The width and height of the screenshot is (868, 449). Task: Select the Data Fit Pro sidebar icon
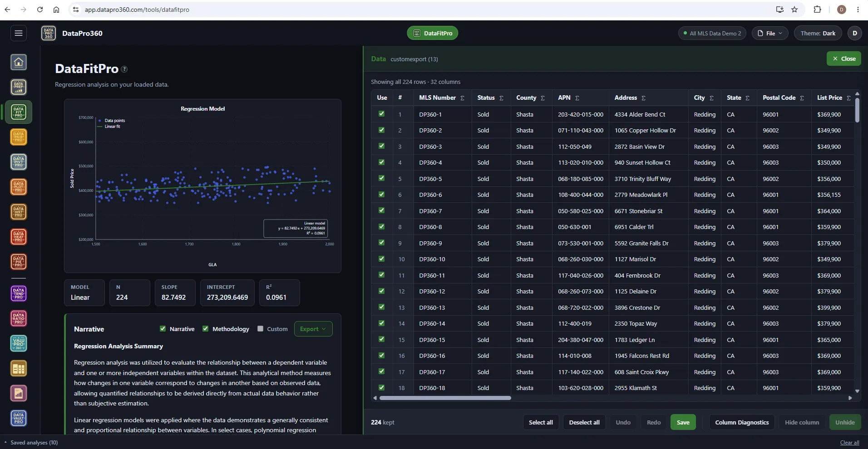tap(19, 112)
